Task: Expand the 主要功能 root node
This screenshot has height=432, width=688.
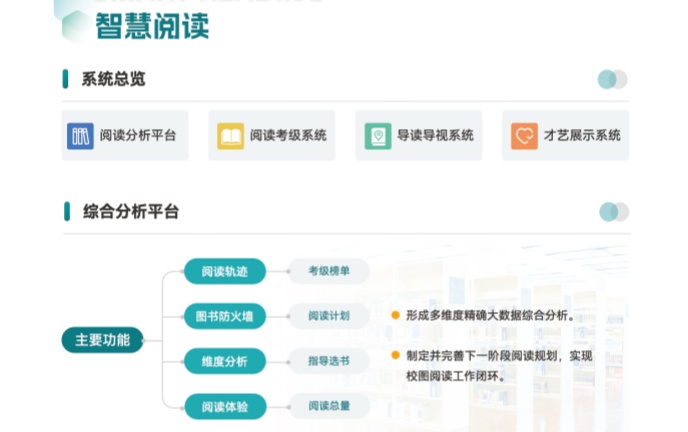Action: [102, 339]
